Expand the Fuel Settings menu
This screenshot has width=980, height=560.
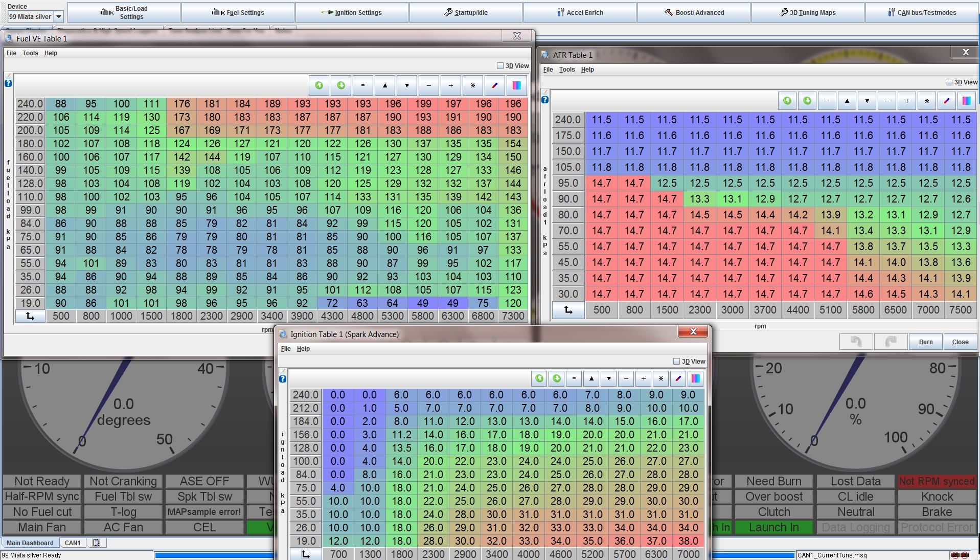238,12
